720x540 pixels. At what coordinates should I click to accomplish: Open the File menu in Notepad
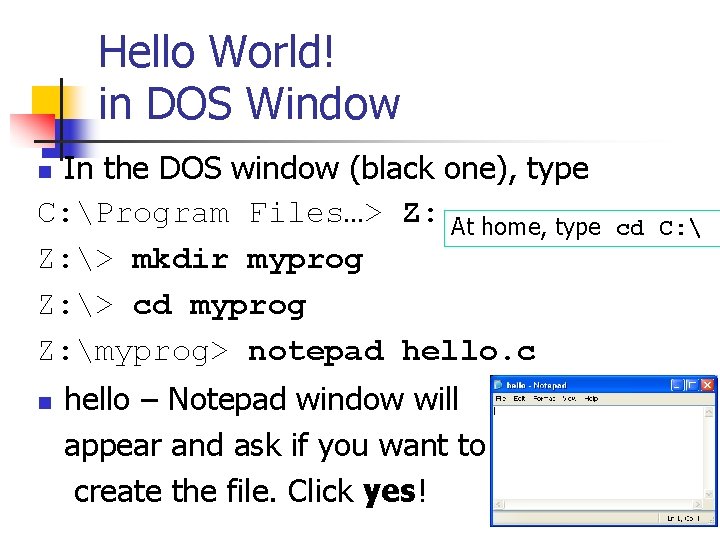click(500, 398)
